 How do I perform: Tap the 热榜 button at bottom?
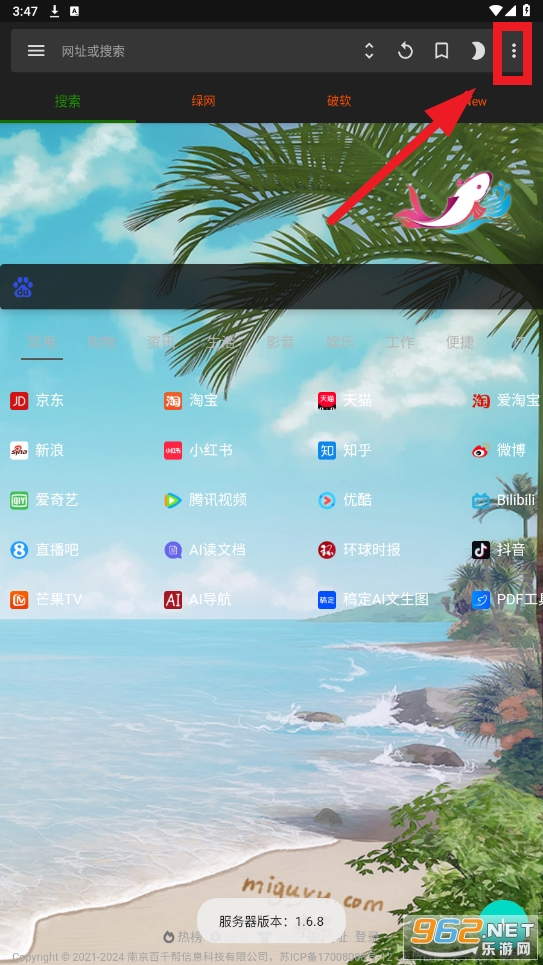coord(183,937)
